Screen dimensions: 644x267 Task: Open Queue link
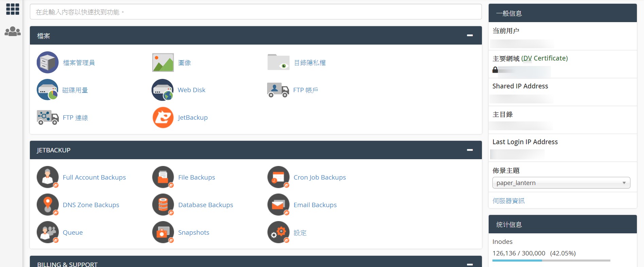coord(73,232)
